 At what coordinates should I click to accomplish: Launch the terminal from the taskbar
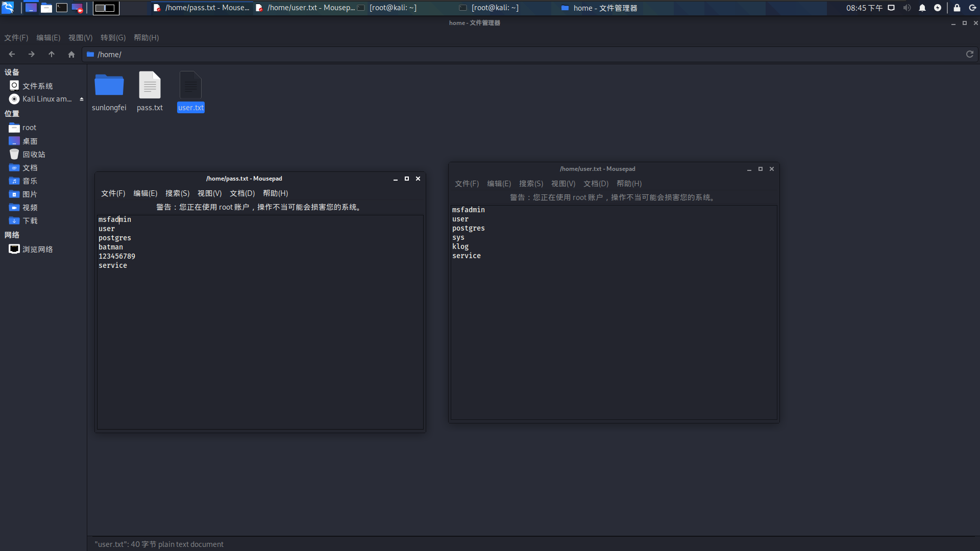pos(61,8)
